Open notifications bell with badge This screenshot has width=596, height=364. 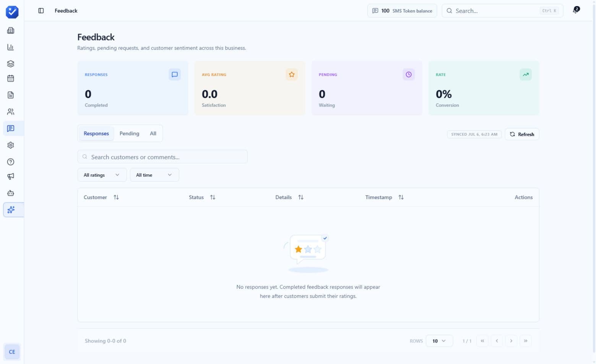coord(576,10)
